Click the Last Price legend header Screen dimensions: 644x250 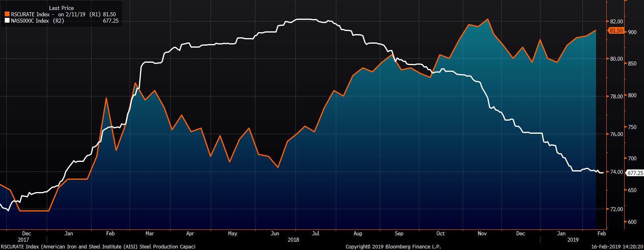coord(61,8)
